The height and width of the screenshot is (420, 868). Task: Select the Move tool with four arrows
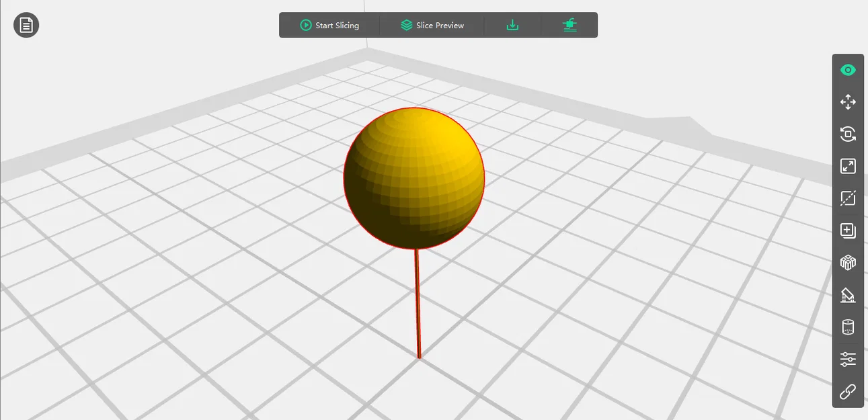tap(848, 102)
